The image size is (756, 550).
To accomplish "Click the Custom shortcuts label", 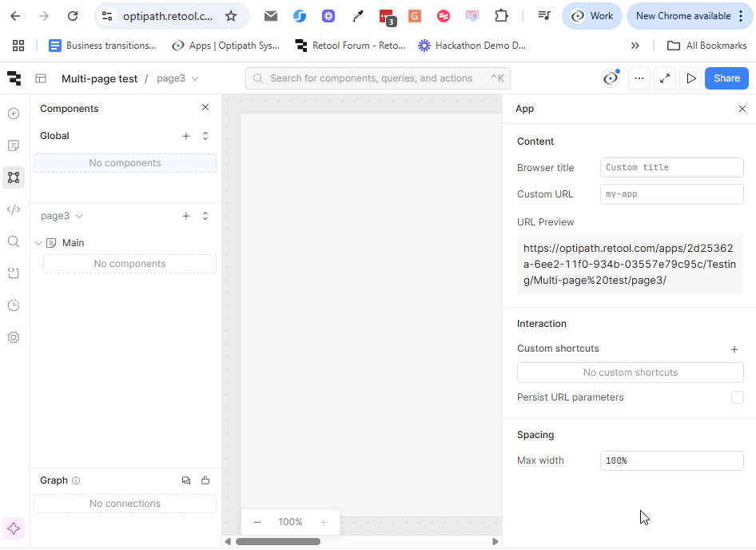I will point(558,349).
